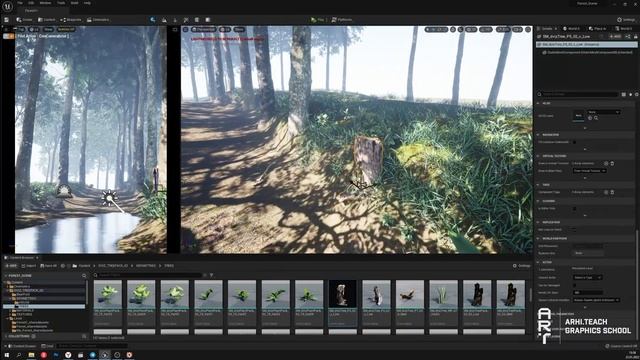
Task: Switch to Mesh Paint mode icon
Action: point(186,20)
